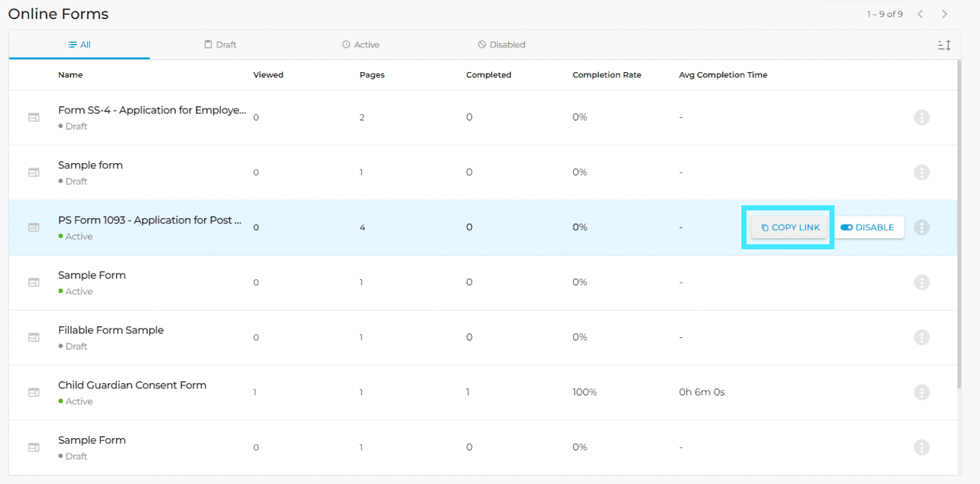
Task: Select the All forms tab
Action: 79,45
